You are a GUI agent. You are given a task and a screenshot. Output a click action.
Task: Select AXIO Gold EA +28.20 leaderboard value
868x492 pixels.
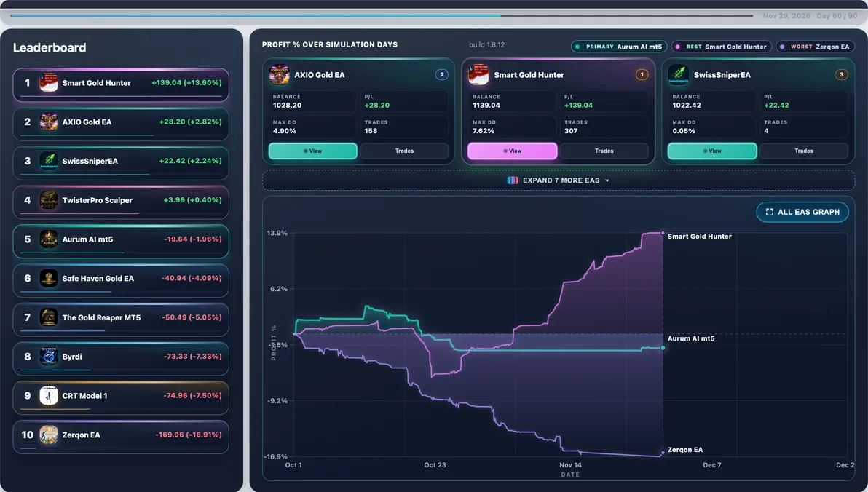pyautogui.click(x=191, y=122)
